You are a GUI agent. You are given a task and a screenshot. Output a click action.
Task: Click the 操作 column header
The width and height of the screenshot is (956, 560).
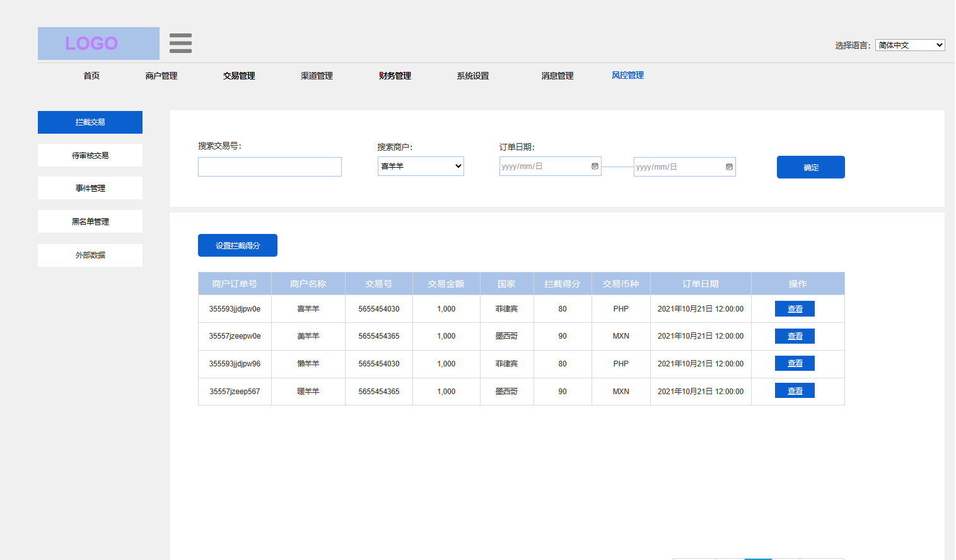click(x=798, y=284)
